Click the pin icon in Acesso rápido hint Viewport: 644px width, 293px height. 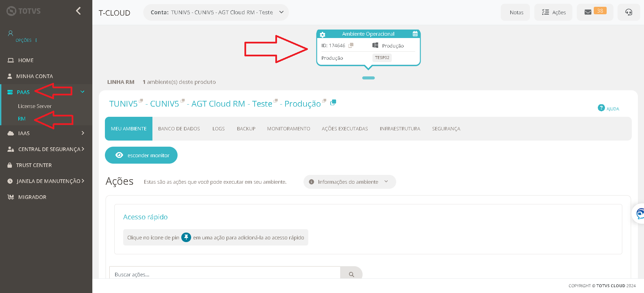186,237
